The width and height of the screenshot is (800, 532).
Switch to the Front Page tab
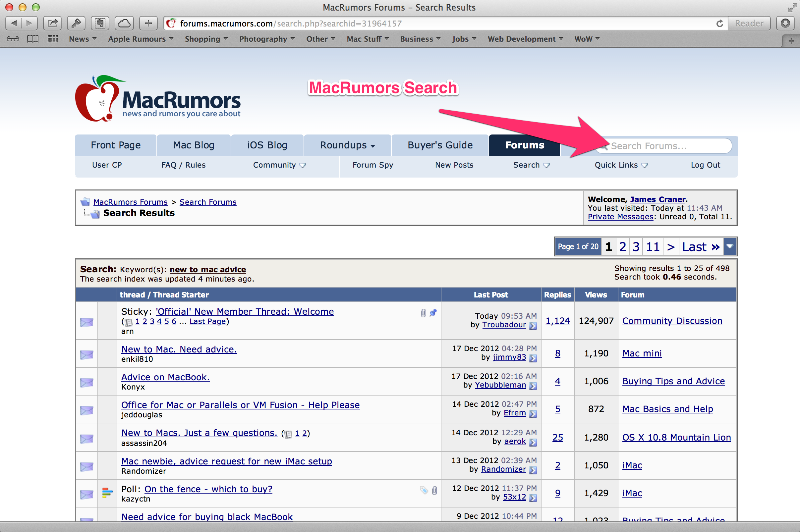pos(116,145)
